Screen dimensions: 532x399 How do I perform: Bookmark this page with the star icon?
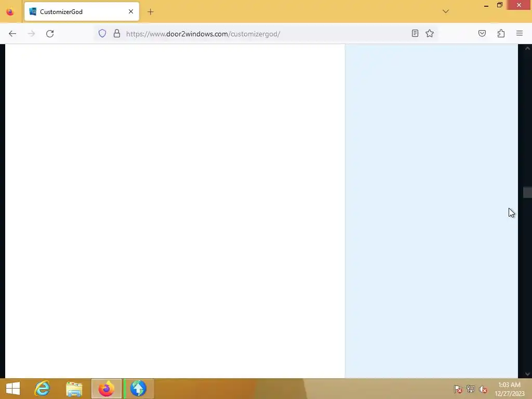coord(430,33)
